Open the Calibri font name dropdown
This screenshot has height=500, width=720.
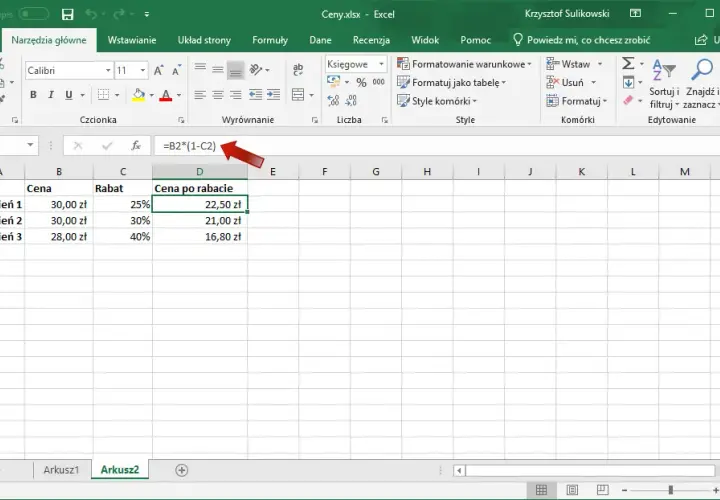(x=108, y=71)
